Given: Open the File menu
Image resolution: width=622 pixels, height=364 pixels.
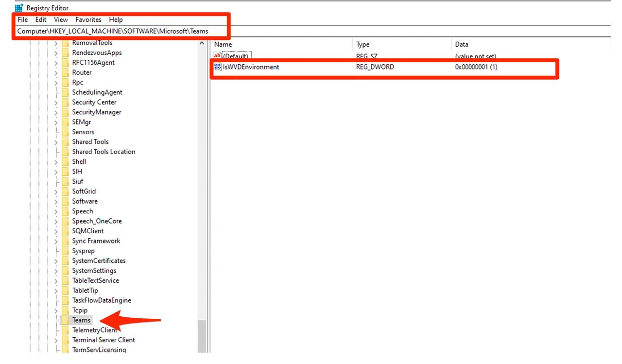Looking at the screenshot, I should point(22,20).
